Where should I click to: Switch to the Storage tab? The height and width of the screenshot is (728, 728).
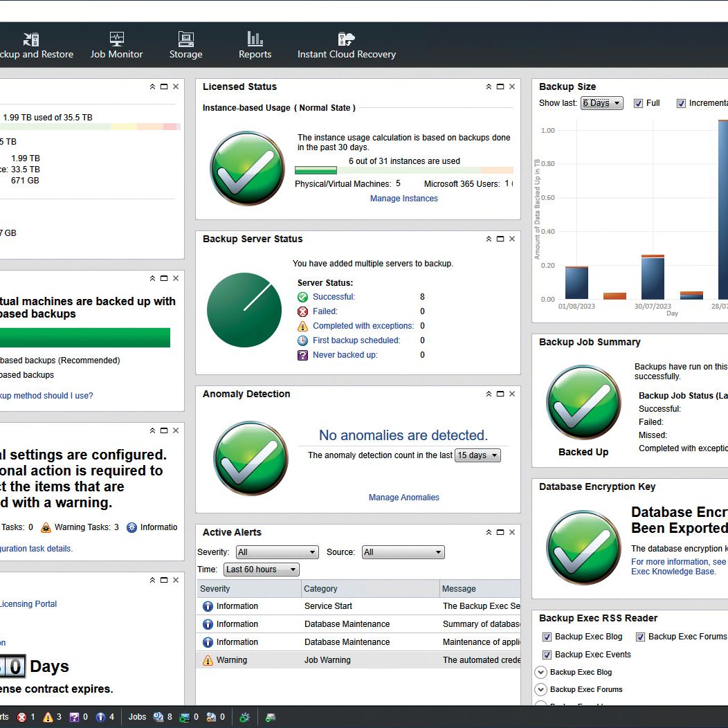[185, 46]
